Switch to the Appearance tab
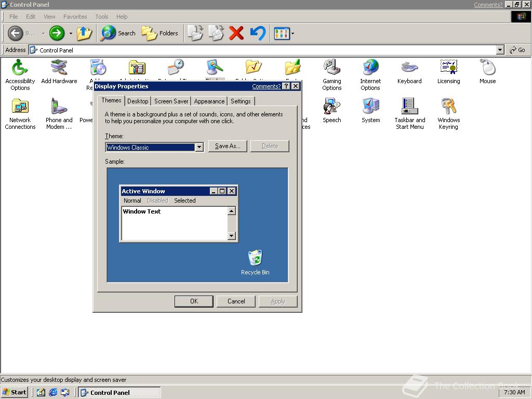This screenshot has width=532, height=399. (209, 101)
